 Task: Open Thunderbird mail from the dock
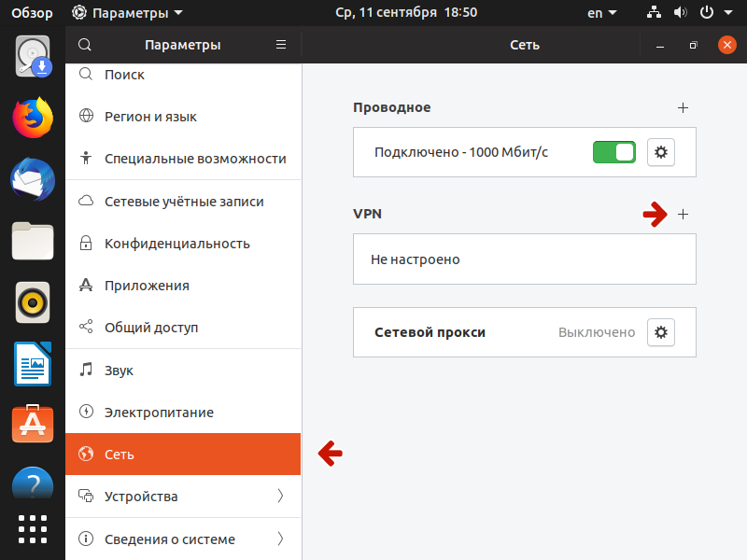33,179
